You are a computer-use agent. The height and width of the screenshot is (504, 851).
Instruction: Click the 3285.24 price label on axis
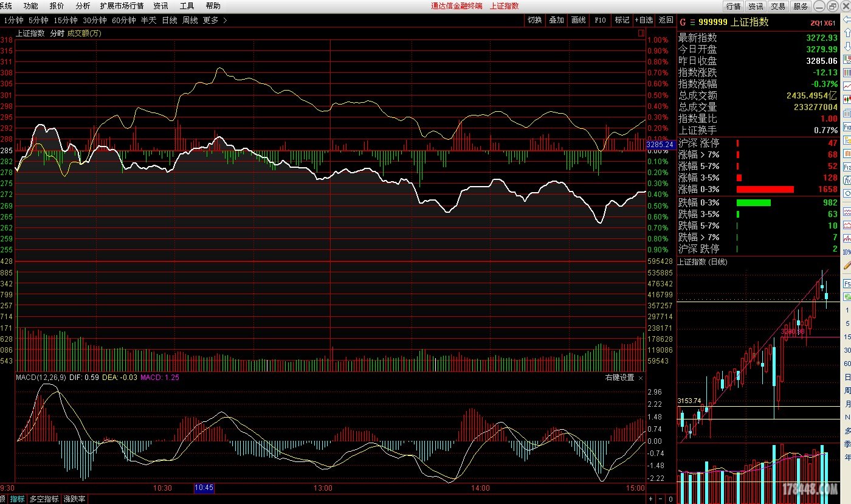tap(660, 145)
